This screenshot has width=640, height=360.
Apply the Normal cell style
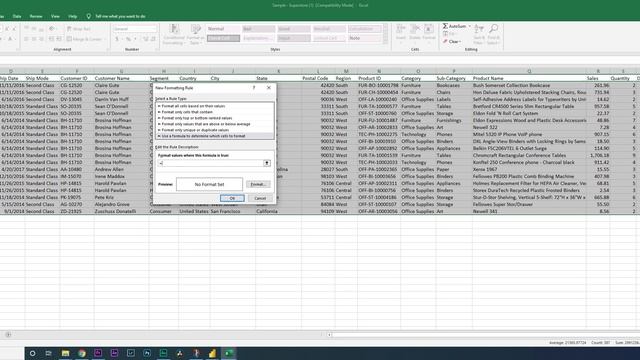tap(223, 29)
